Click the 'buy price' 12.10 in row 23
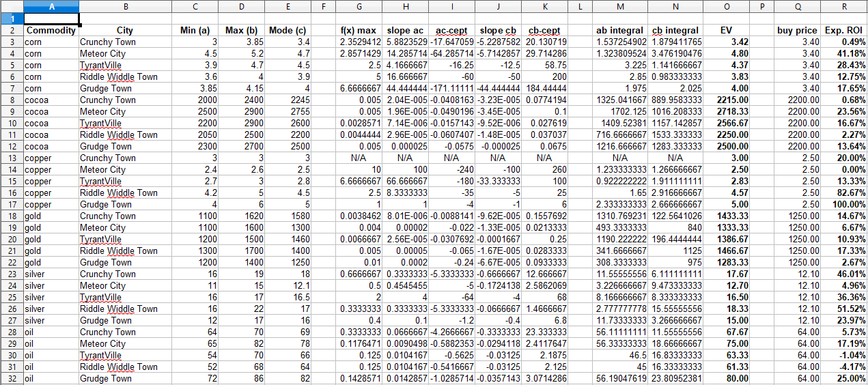868x385 pixels. pos(797,274)
